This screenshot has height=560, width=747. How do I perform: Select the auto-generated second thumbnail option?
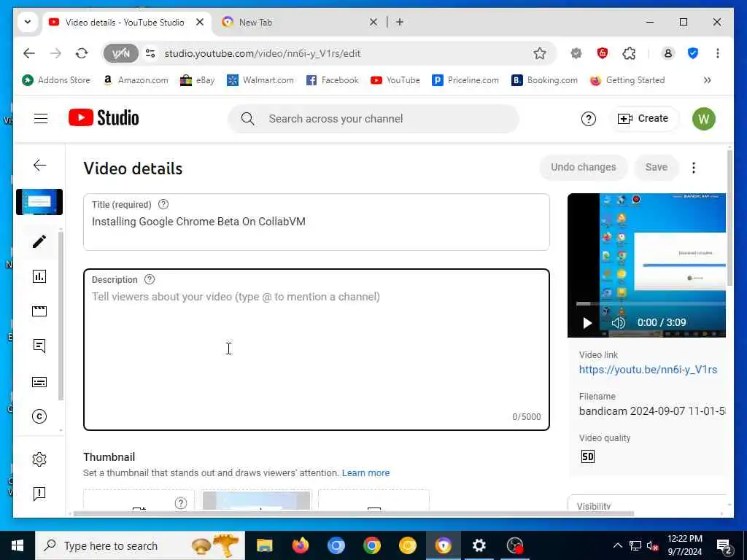(x=256, y=500)
